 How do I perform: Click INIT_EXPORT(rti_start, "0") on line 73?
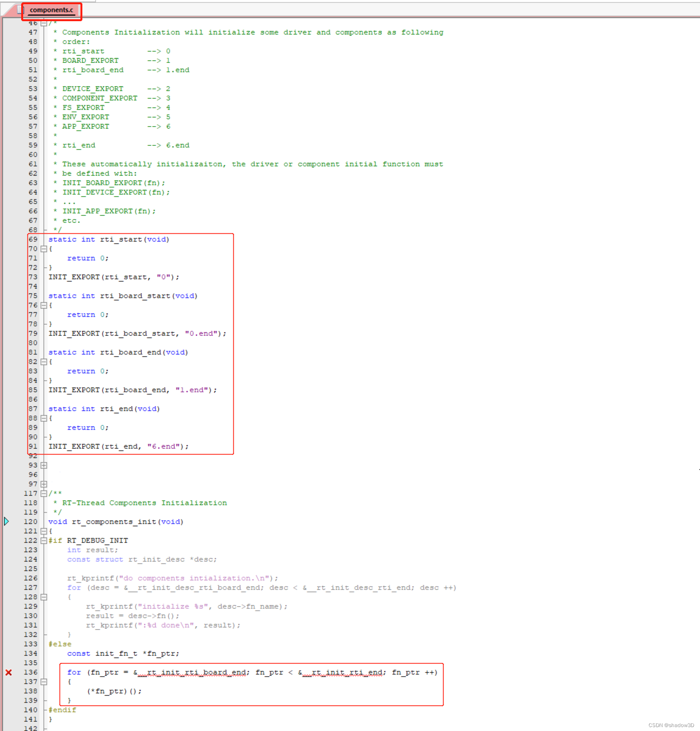(x=114, y=277)
